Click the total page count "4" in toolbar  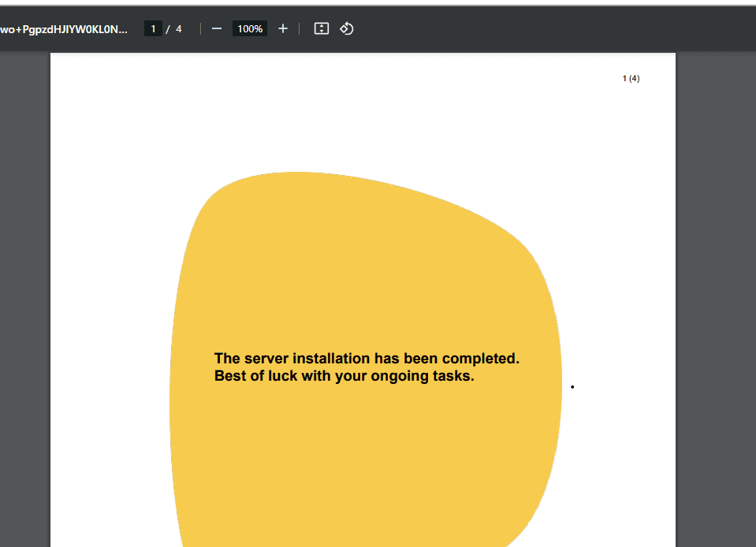[179, 29]
